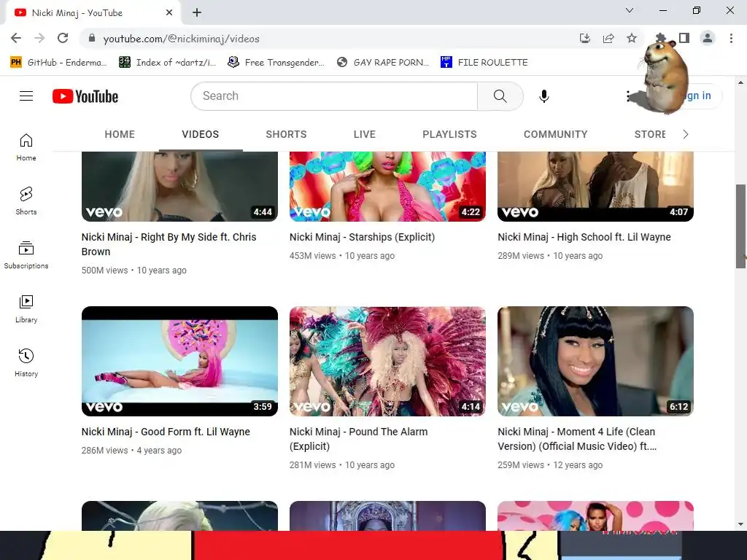Open the YouTube hamburger guide menu

(26, 96)
